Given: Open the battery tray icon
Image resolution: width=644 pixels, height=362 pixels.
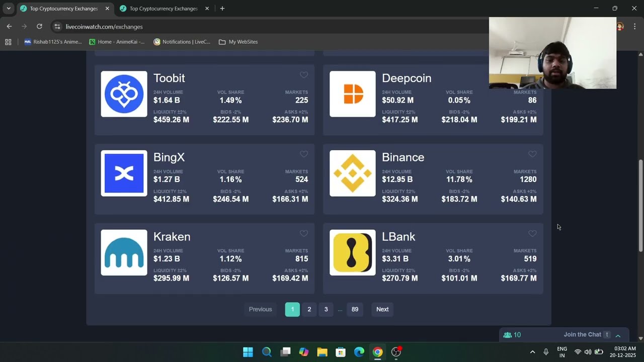Looking at the screenshot, I should click(x=599, y=352).
